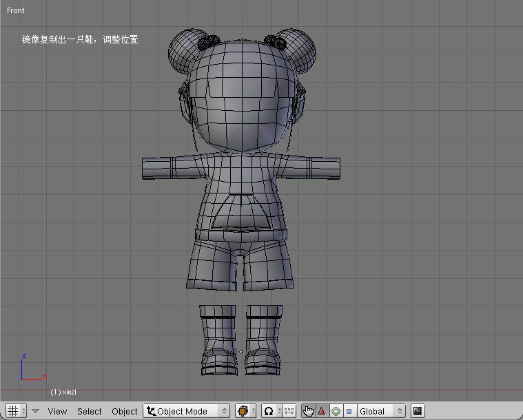Image resolution: width=523 pixels, height=420 pixels.
Task: Select the character's head mesh
Action: coord(242,96)
